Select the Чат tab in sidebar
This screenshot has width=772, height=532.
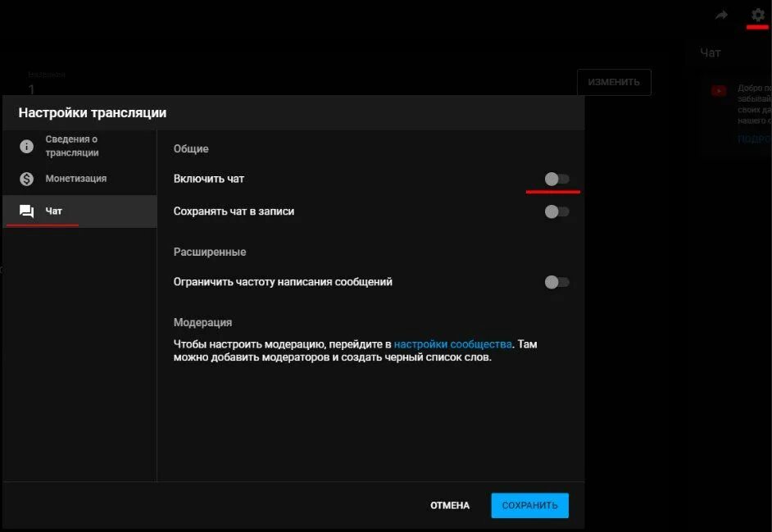79,211
